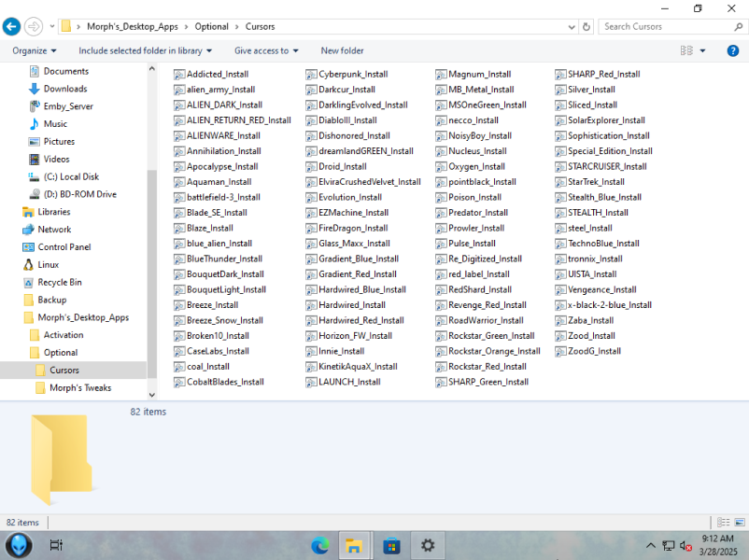This screenshot has width=749, height=560.
Task: Select the ZoodG_Install file icon
Action: coord(560,352)
